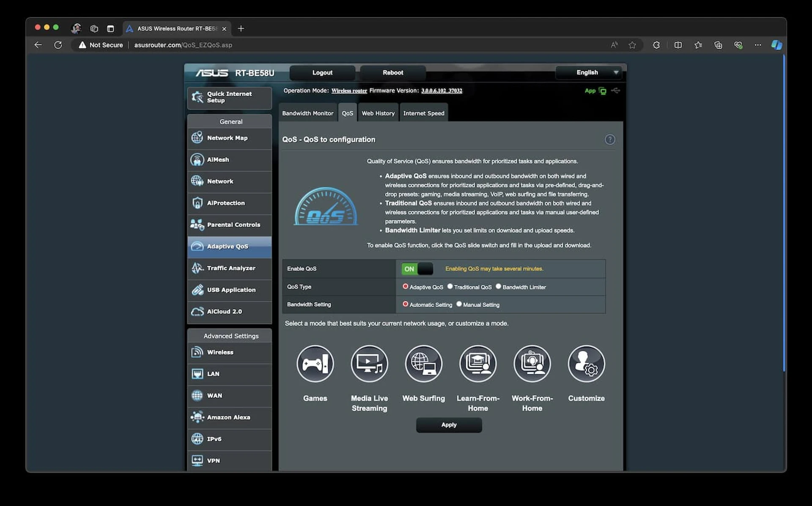812x506 pixels.
Task: Open Wireless router operation mode link
Action: [349, 91]
